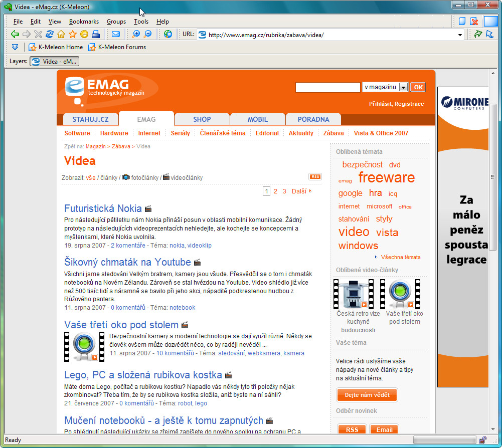502x448 pixels.
Task: Open the View menu
Action: tap(55, 22)
